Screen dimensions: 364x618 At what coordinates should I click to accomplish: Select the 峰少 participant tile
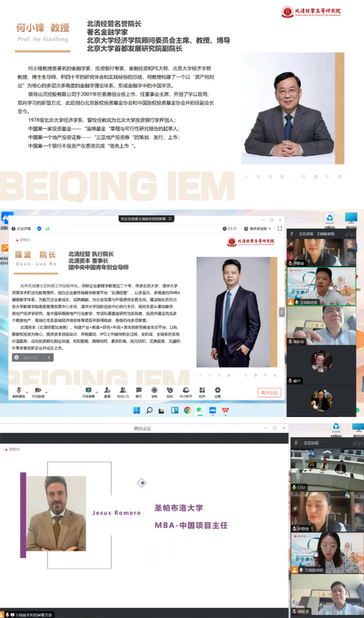pyautogui.click(x=322, y=364)
